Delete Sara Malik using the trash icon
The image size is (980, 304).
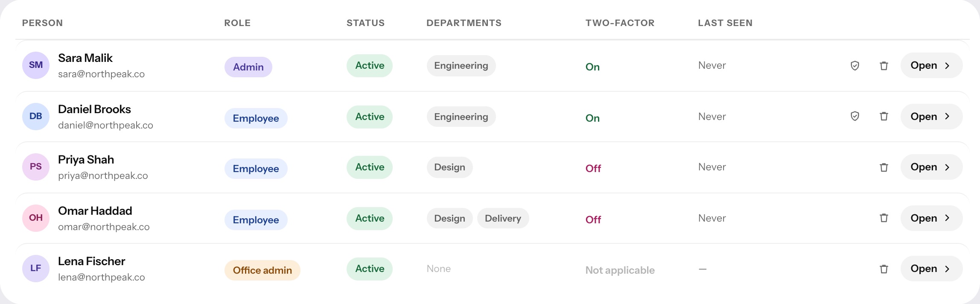click(x=884, y=65)
